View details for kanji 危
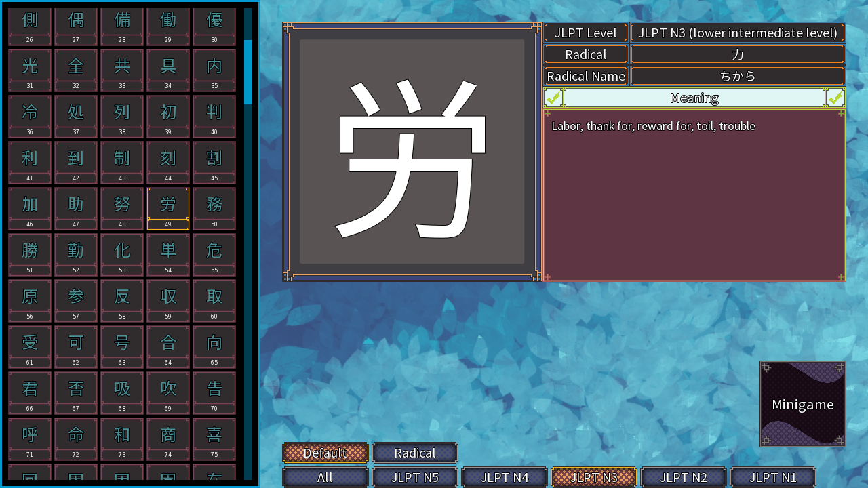Image resolution: width=868 pixels, height=488 pixels. point(214,251)
